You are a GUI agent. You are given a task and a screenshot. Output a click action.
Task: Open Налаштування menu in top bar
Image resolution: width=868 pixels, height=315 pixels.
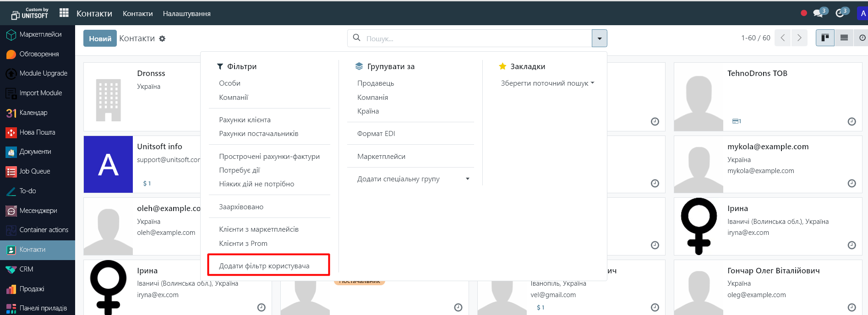(186, 14)
